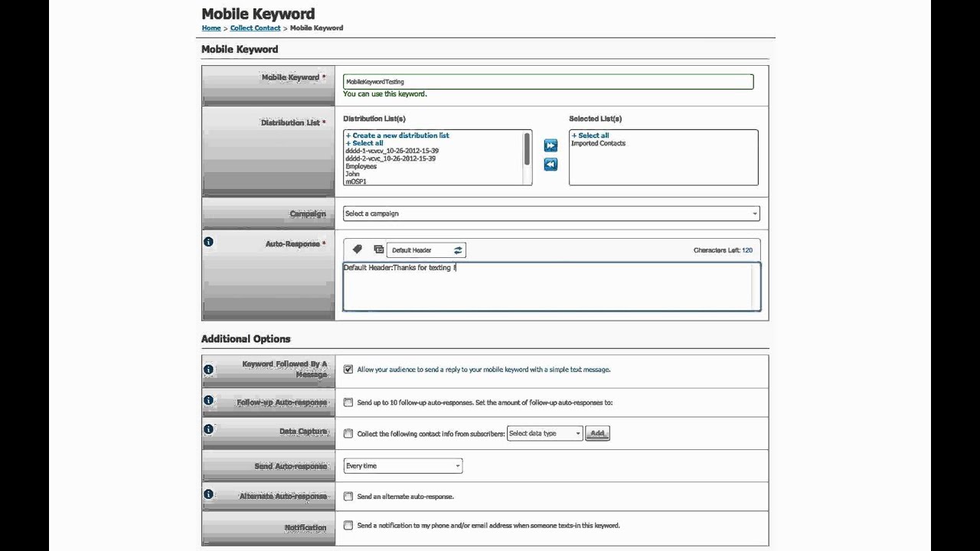Click 'You can use this keyword.' message
This screenshot has height=551, width=980.
[x=384, y=94]
